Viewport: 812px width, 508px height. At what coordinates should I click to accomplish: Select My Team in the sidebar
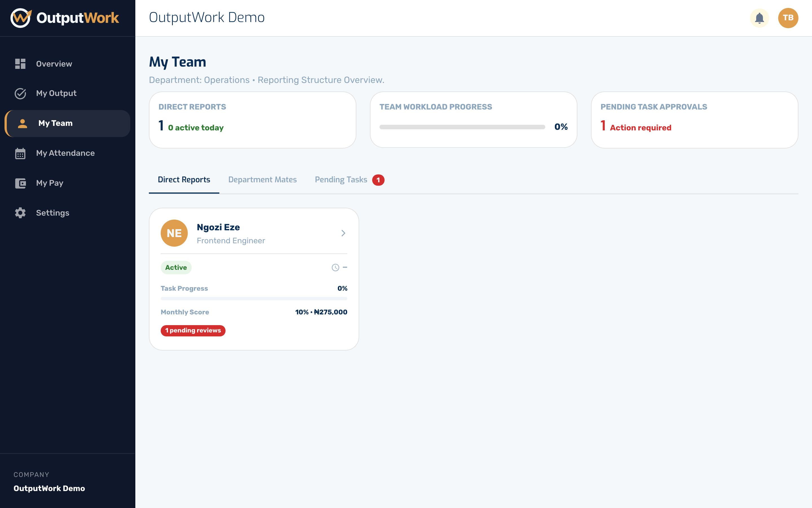click(67, 123)
